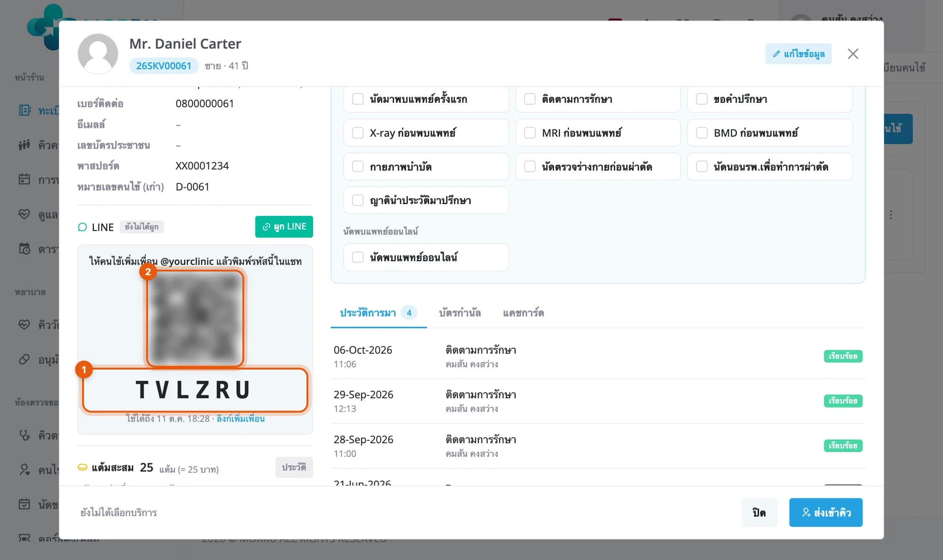Enable ญาตินำประวัติมาปรึกษา checkbox
This screenshot has width=943, height=560.
coord(358,200)
